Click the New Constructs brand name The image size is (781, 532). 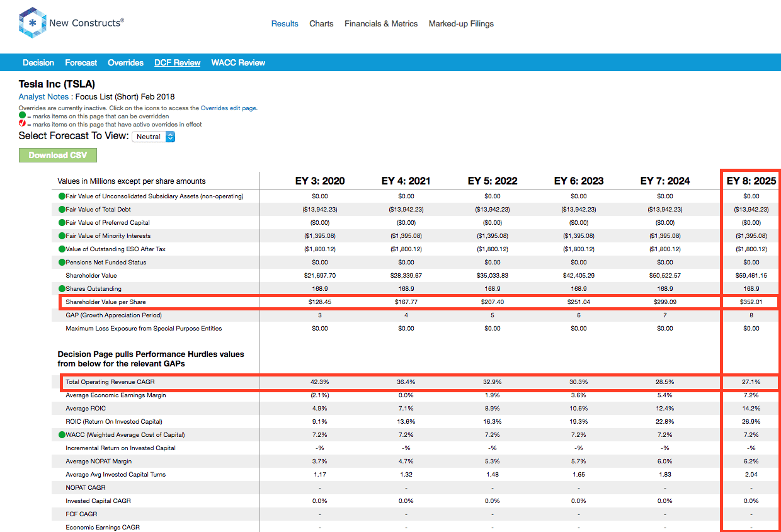[86, 23]
